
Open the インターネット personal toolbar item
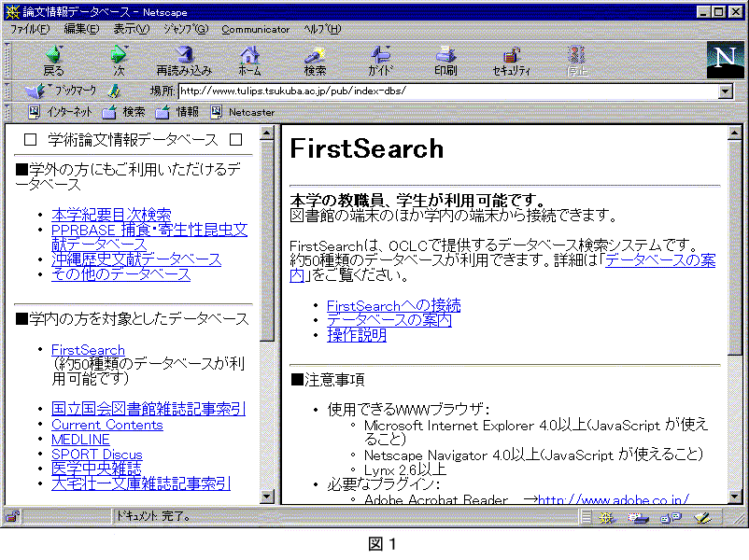60,112
